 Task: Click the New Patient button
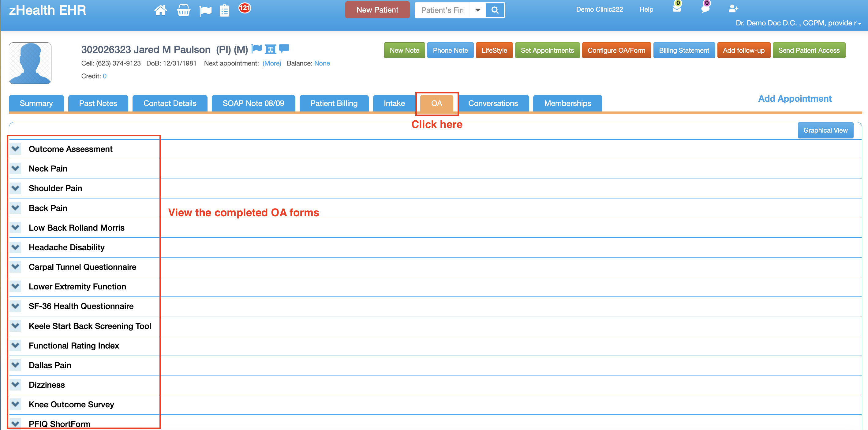pos(377,10)
